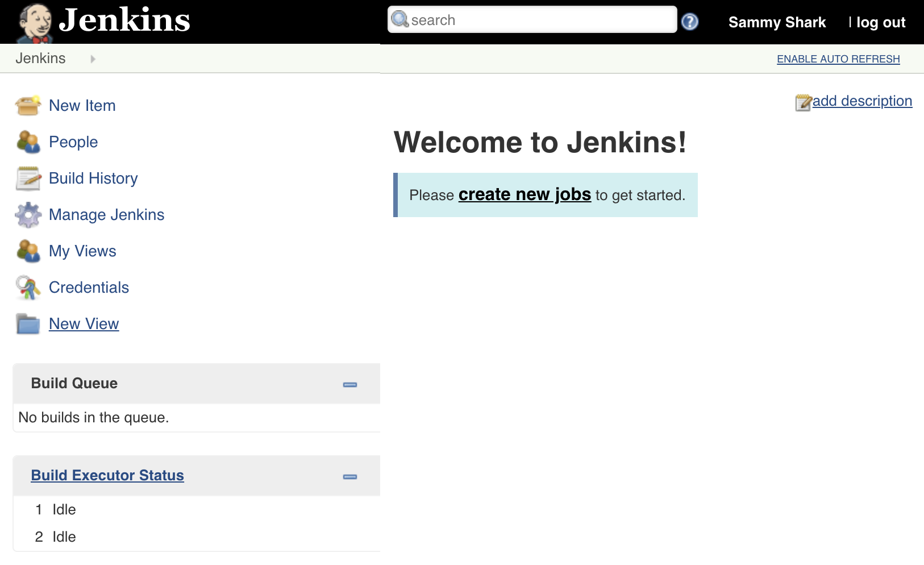Open Build Executor Status link
The width and height of the screenshot is (924, 565).
(107, 475)
